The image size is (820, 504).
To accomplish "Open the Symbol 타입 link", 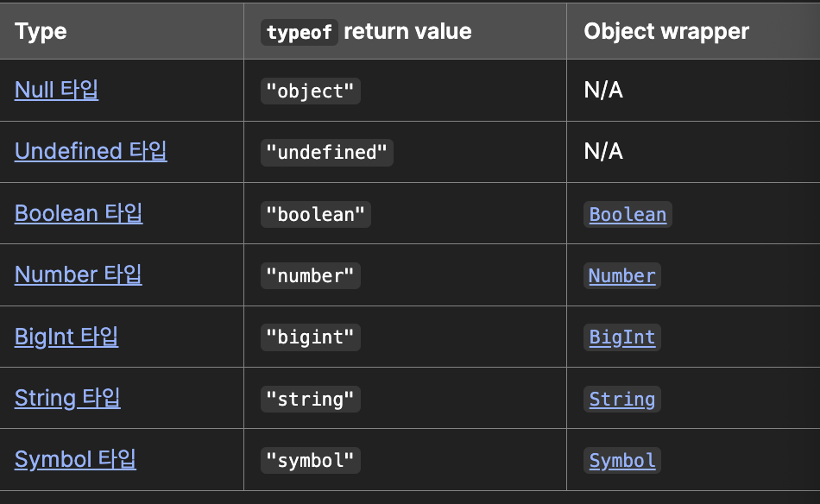I will click(x=75, y=459).
